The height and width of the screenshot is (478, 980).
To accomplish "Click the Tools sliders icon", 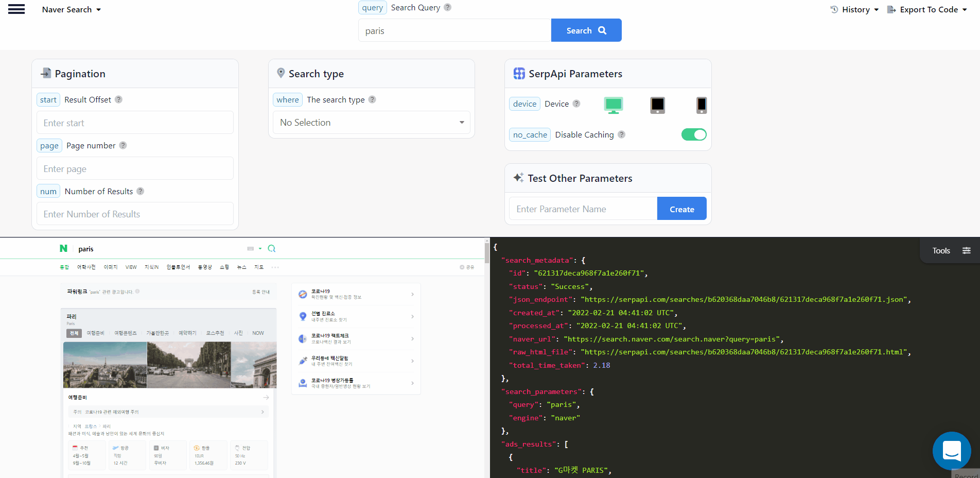I will 967,250.
